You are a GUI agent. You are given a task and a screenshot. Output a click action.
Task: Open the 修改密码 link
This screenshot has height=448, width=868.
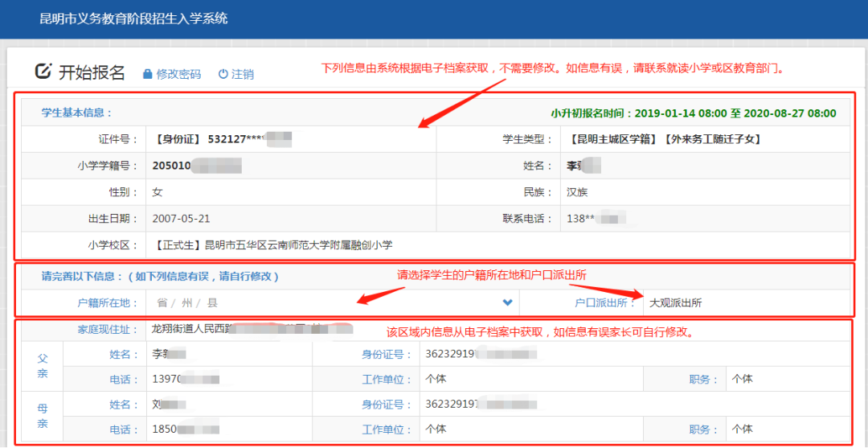click(x=178, y=74)
